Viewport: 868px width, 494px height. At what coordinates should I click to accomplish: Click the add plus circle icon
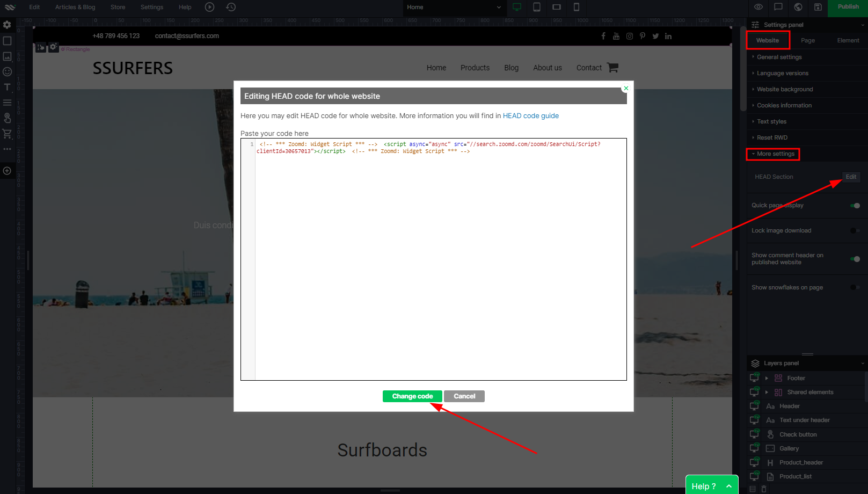click(x=7, y=171)
